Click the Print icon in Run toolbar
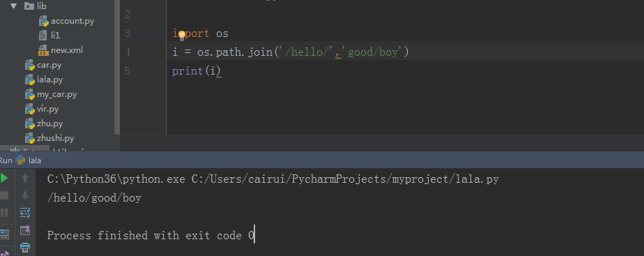This screenshot has width=644, height=256. pos(25,248)
